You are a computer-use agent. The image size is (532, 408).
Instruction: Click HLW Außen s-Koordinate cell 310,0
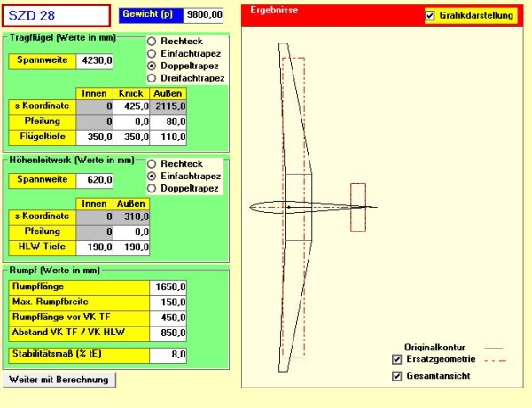131,217
